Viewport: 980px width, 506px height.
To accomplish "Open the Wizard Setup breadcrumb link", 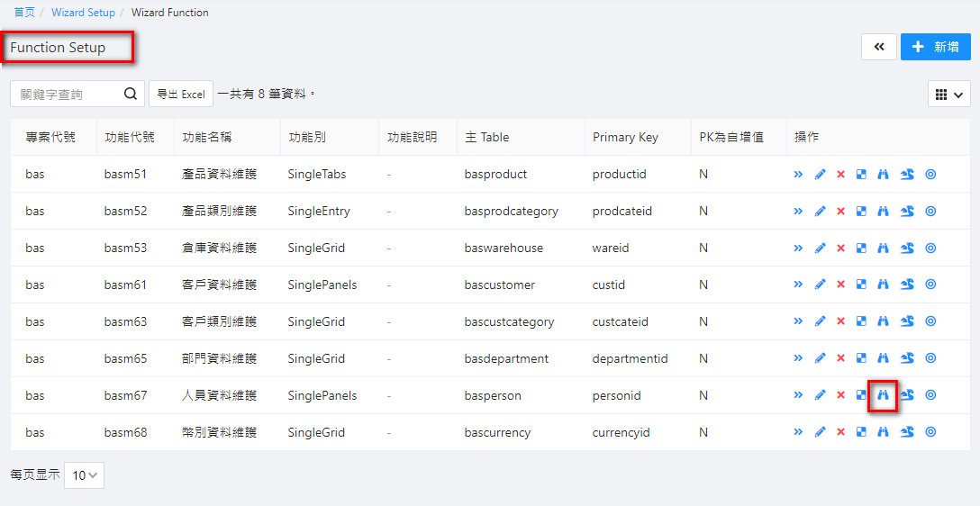I will pyautogui.click(x=83, y=13).
